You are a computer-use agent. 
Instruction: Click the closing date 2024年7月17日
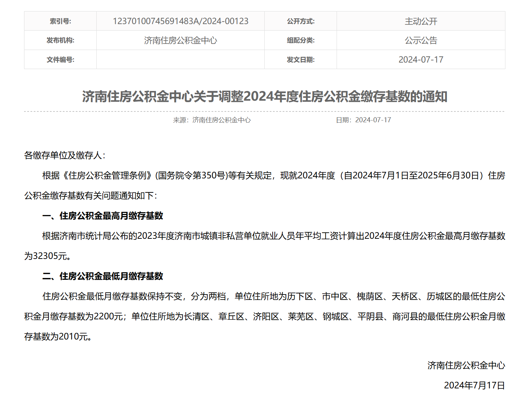(475, 386)
